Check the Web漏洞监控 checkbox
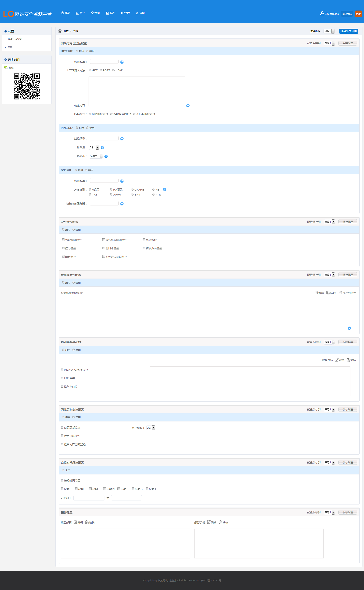 point(63,240)
